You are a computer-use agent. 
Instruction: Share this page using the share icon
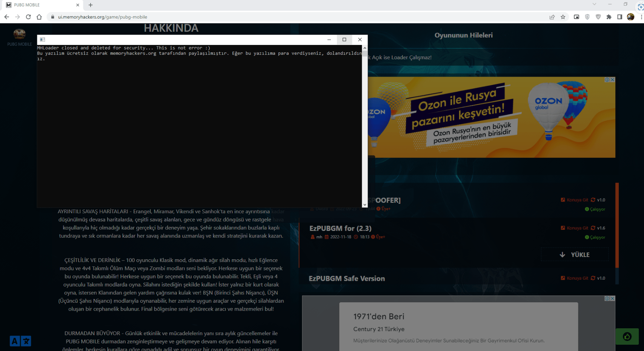click(x=552, y=17)
